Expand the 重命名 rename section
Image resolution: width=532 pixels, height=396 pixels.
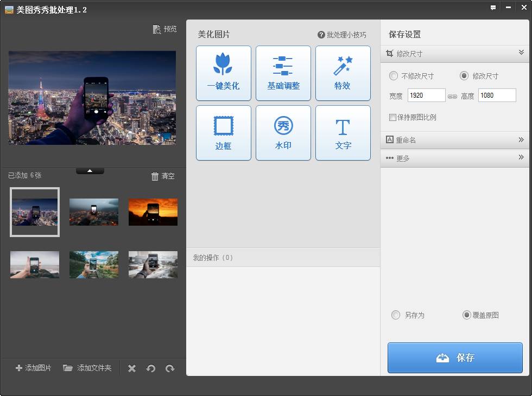point(521,140)
